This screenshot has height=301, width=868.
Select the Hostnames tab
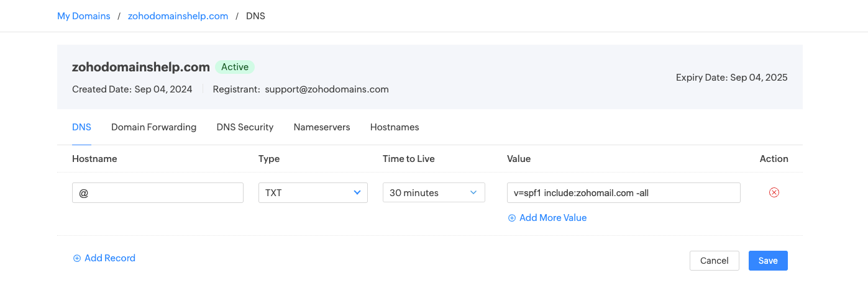point(395,127)
